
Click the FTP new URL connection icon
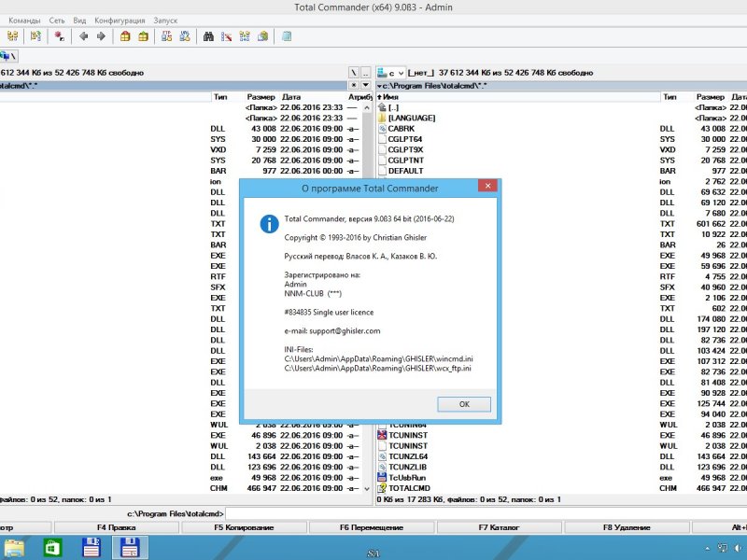[185, 36]
